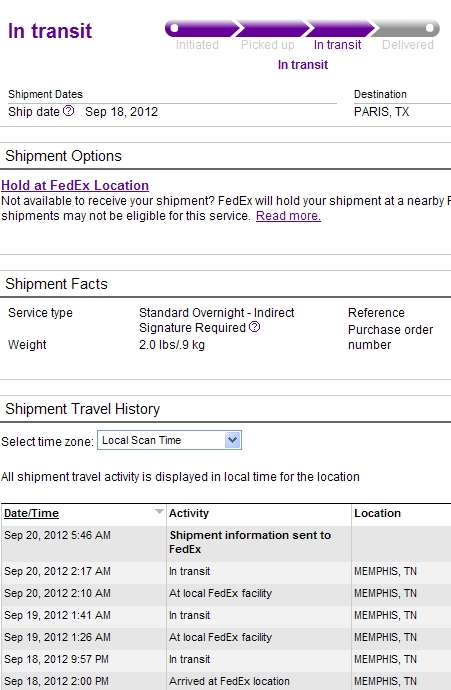Open the Hold at FedEx Location link
Screen dimensions: 451x690
pos(75,185)
